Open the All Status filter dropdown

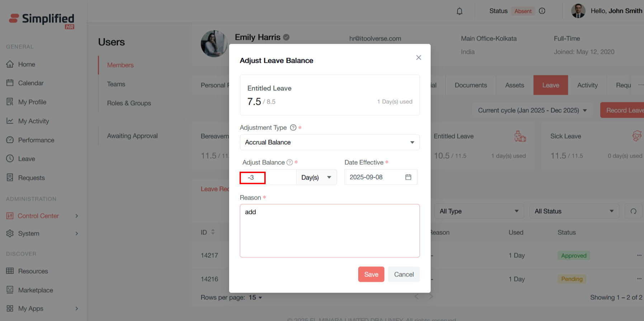[x=574, y=211]
